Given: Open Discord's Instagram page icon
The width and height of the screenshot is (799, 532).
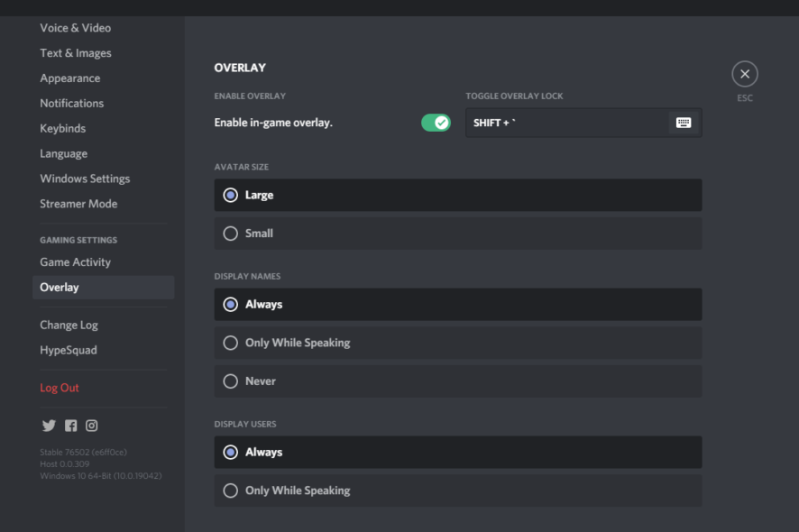Looking at the screenshot, I should point(92,426).
